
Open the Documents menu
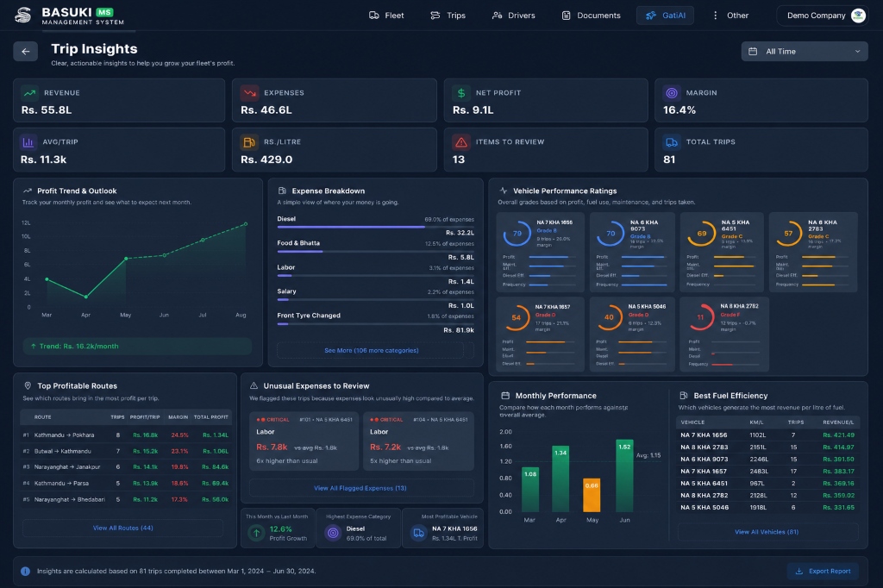click(591, 16)
